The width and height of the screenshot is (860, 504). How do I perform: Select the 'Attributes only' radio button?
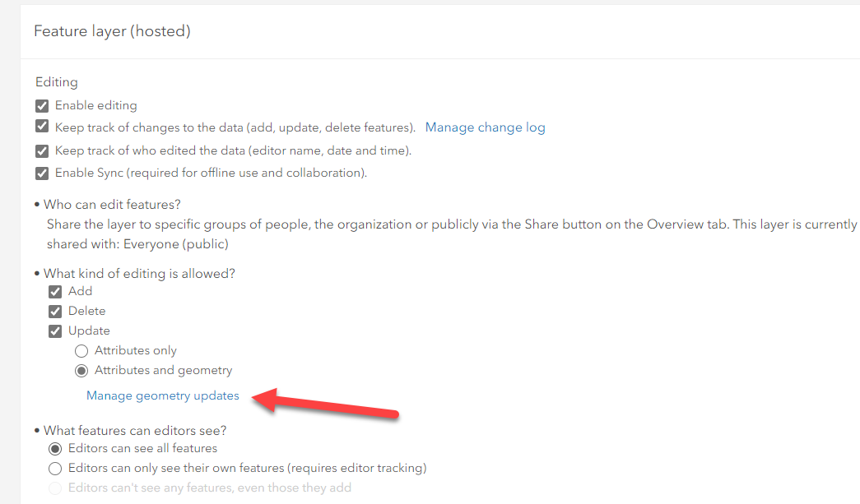[81, 350]
